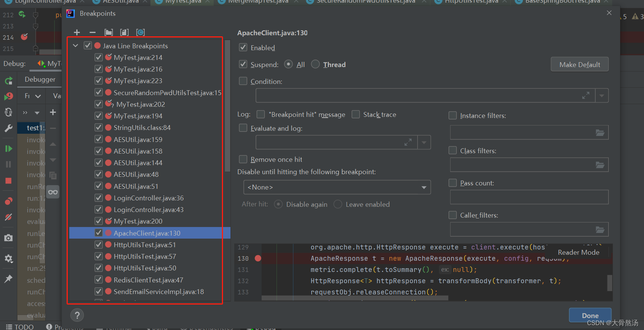The image size is (644, 330).
Task: Click the wrench modify run configuration icon
Action: point(9,128)
